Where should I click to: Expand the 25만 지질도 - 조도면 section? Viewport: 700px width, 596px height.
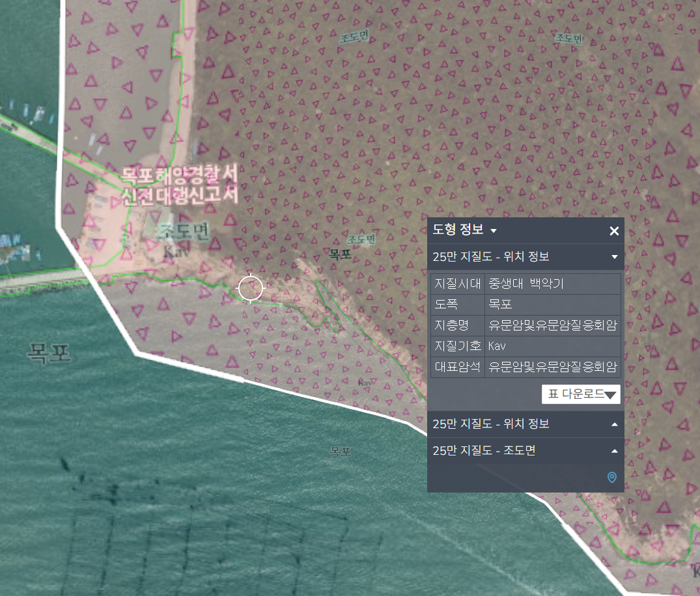(x=613, y=451)
